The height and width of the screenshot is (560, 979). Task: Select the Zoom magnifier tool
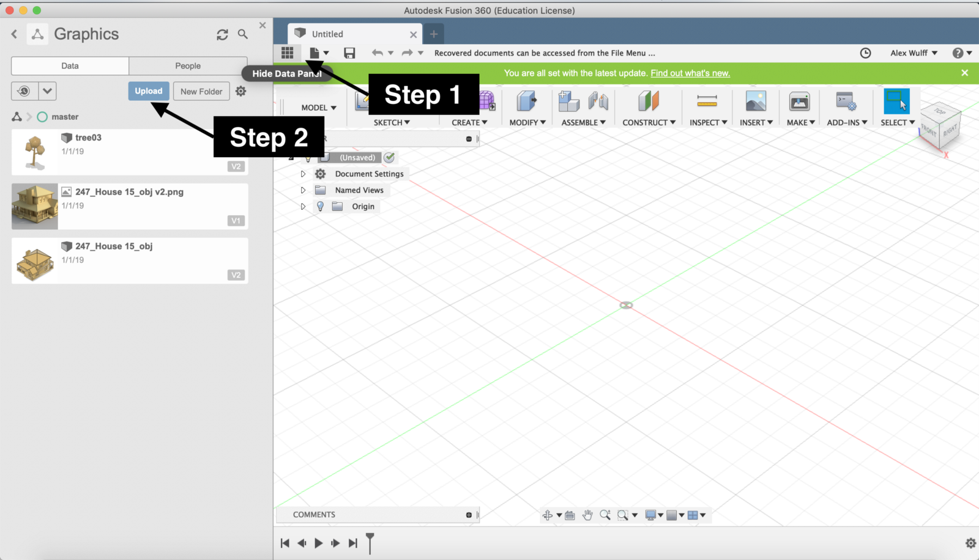tap(605, 515)
